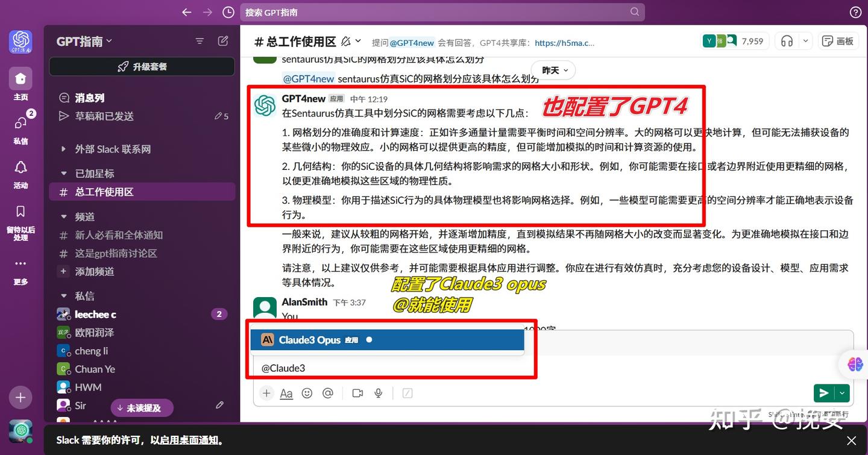Record a video clip from the composer
Viewport: 868px width, 455px height.
click(x=357, y=393)
